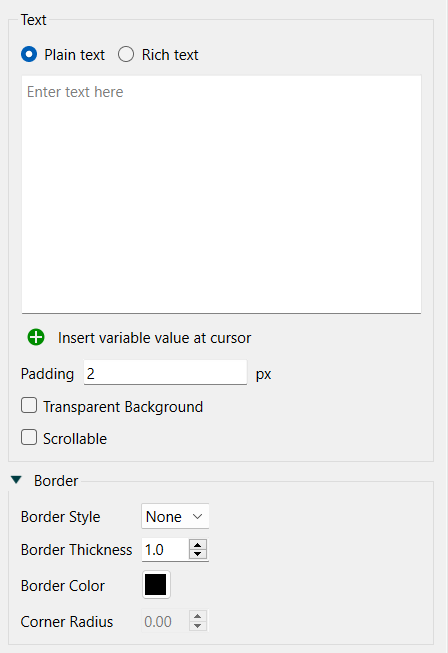This screenshot has height=653, width=448.
Task: Click Insert variable value at cursor
Action: point(154,338)
